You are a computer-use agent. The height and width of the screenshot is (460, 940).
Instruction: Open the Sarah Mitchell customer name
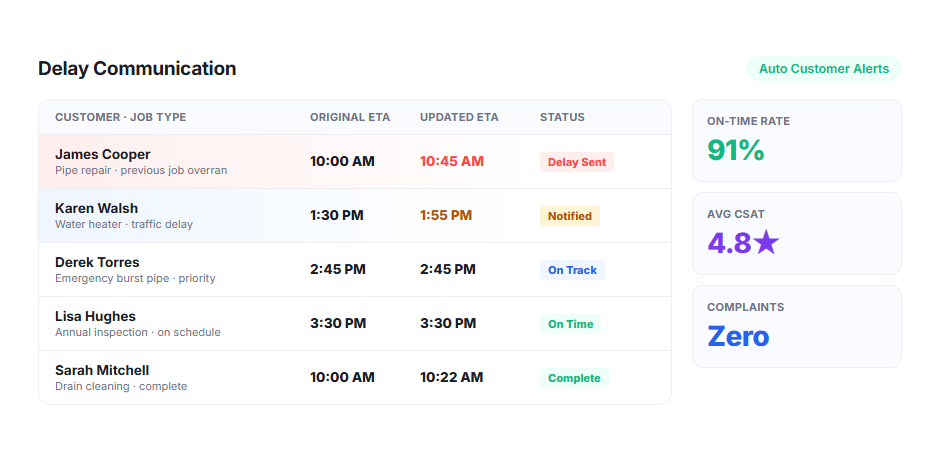pyautogui.click(x=102, y=370)
